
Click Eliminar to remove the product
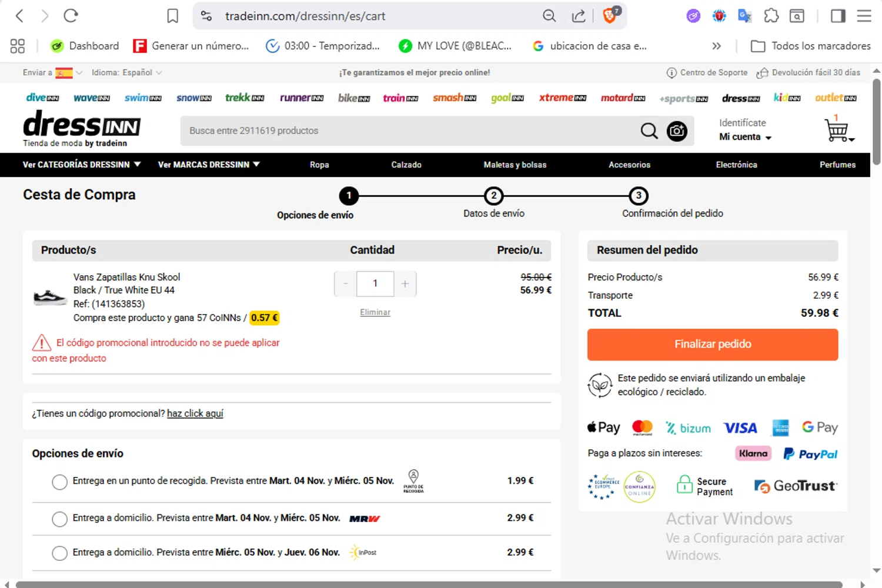[375, 312]
